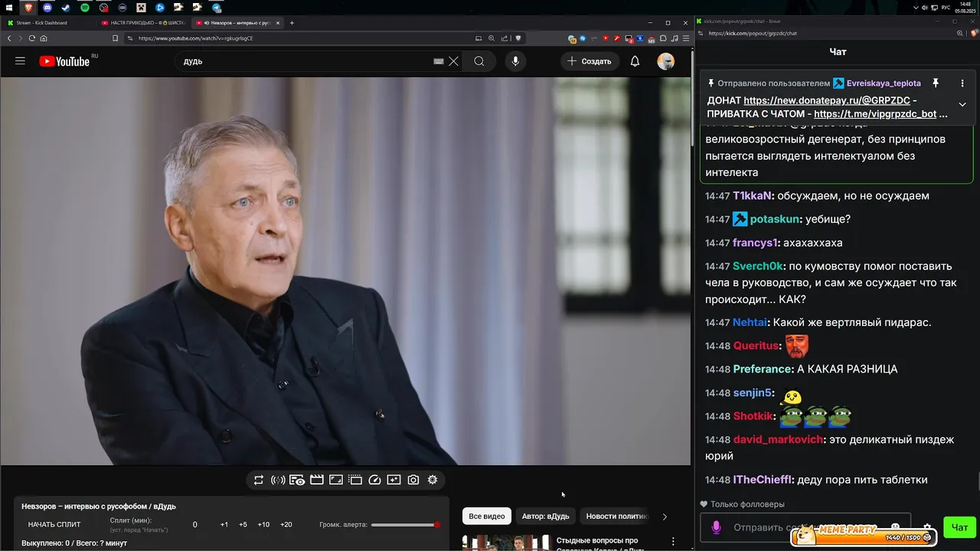The image size is (980, 551).
Task: Click the pop-up player window icon
Action: point(355,480)
